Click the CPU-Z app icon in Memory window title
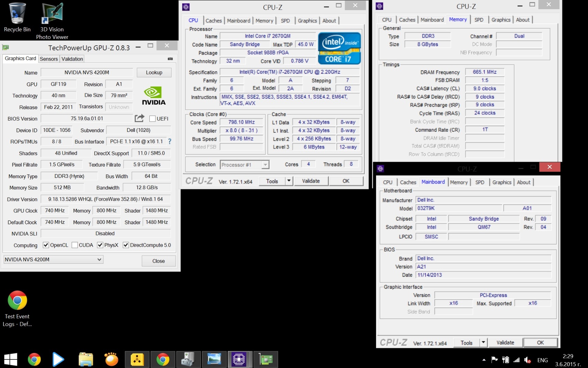 click(379, 6)
